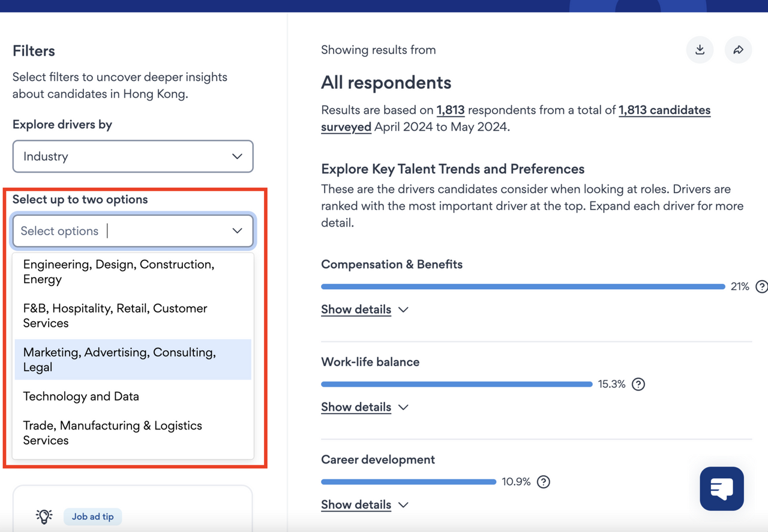Click help icon next to Work-life balance 15.3%
The width and height of the screenshot is (768, 532).
coord(638,384)
